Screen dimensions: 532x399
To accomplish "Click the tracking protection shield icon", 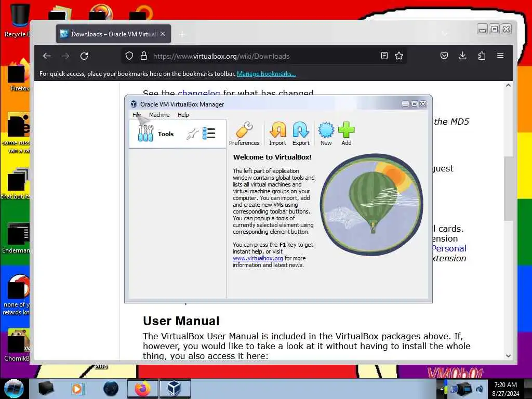I will pyautogui.click(x=129, y=56).
